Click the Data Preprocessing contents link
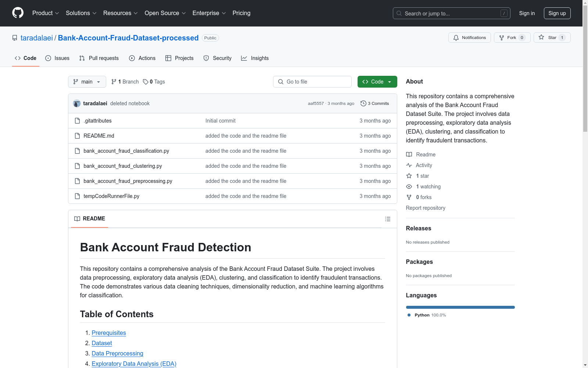 click(118, 353)
